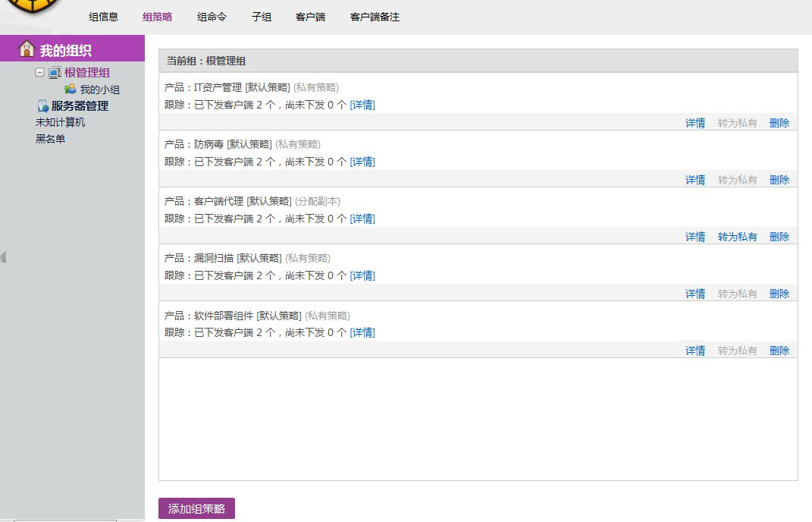Click the server icon beside 服务器管理

tap(43, 106)
